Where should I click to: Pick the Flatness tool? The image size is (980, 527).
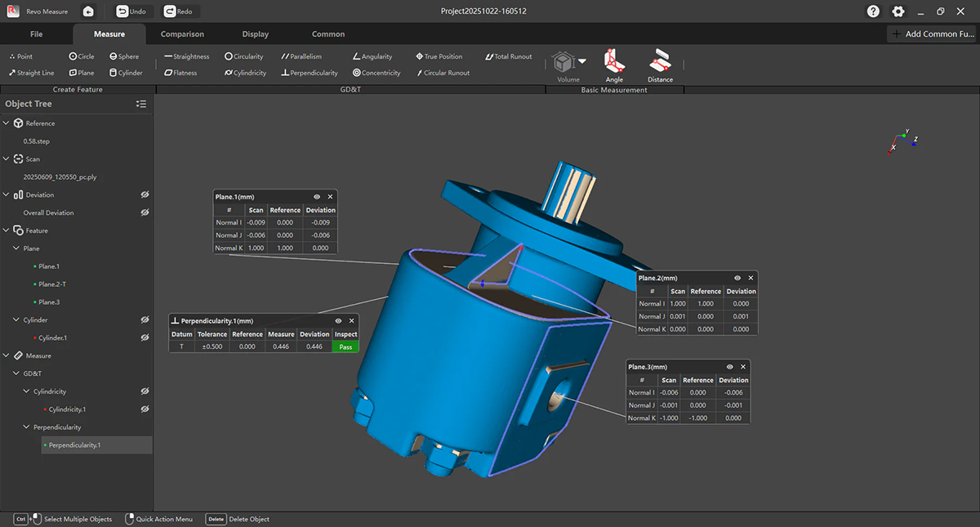click(x=180, y=73)
